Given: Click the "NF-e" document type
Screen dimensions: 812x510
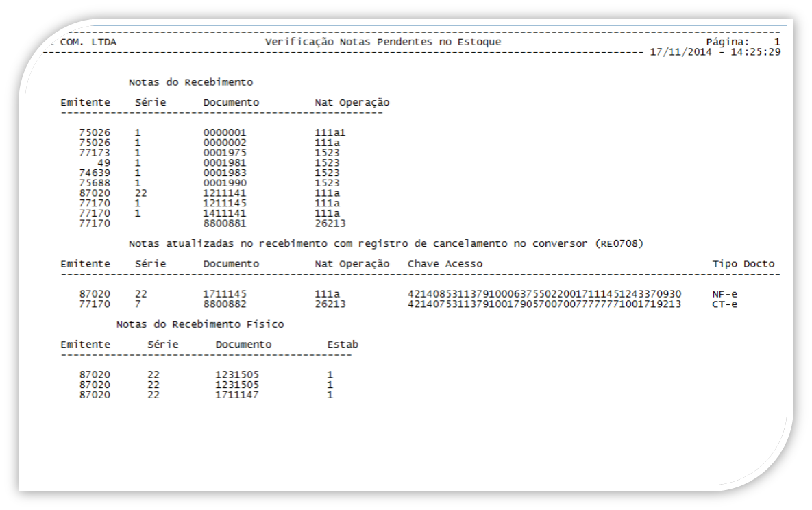Looking at the screenshot, I should pyautogui.click(x=724, y=294).
